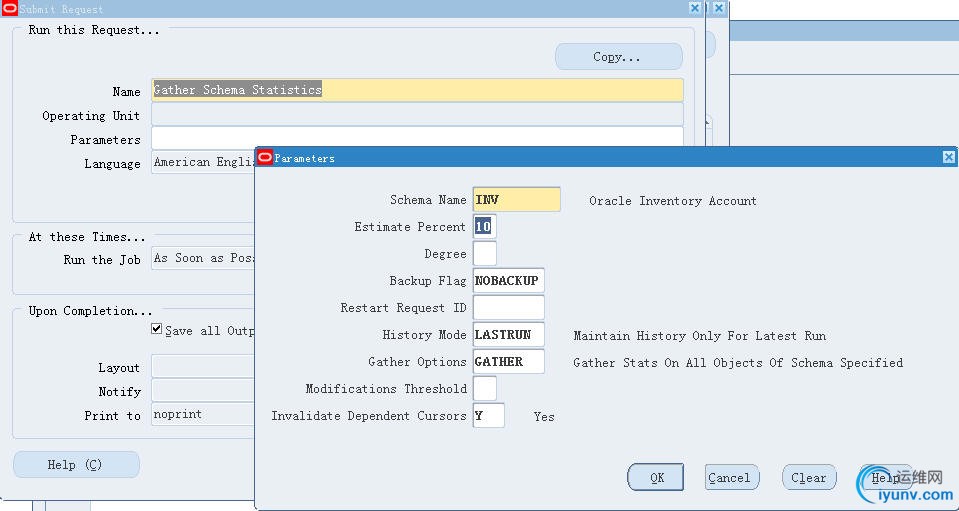Image resolution: width=959 pixels, height=511 pixels.
Task: Click the Layout field
Action: [x=203, y=367]
